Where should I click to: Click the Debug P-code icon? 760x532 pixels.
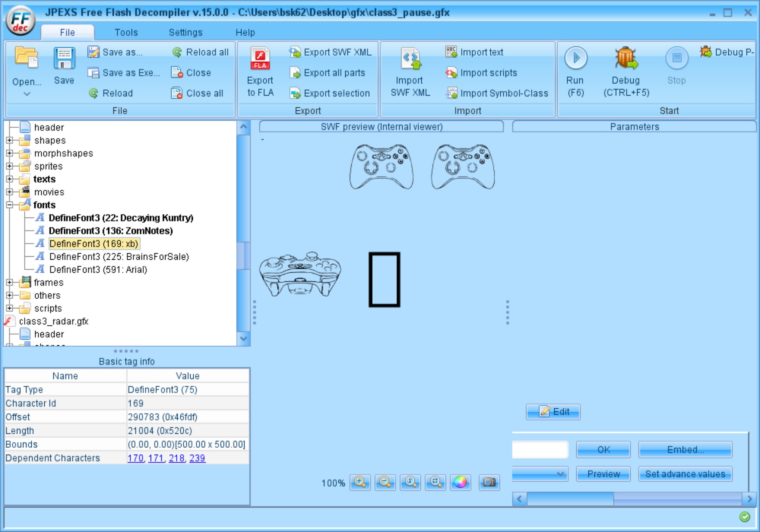click(706, 52)
